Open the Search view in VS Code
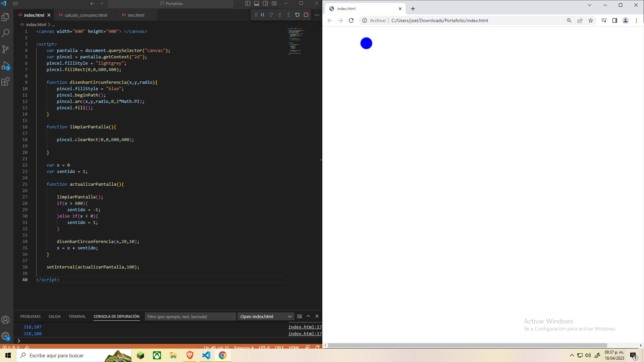Image resolution: width=644 pixels, height=362 pixels. [x=5, y=33]
